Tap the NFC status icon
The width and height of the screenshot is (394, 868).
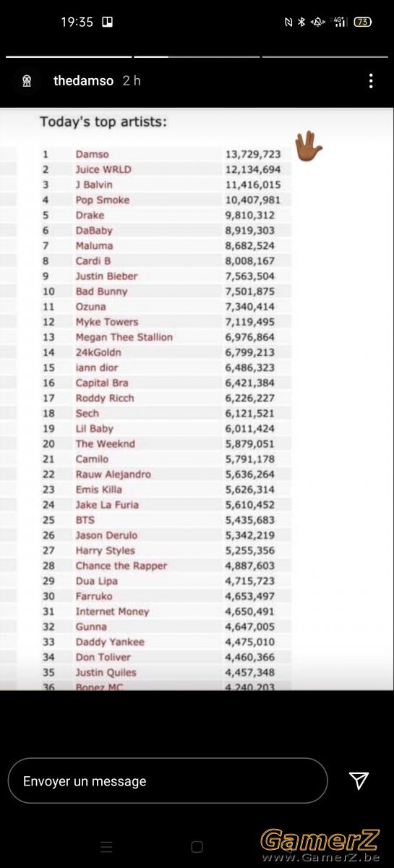tap(288, 22)
